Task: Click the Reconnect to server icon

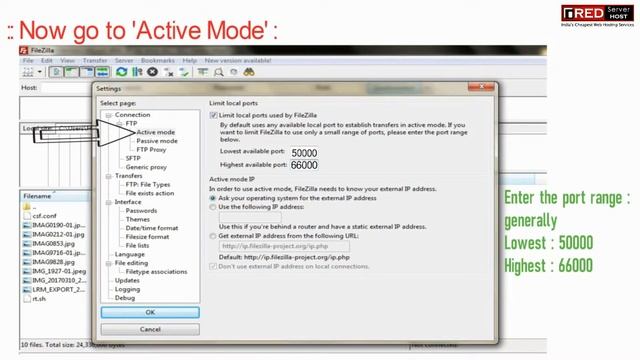Action: coord(184,73)
